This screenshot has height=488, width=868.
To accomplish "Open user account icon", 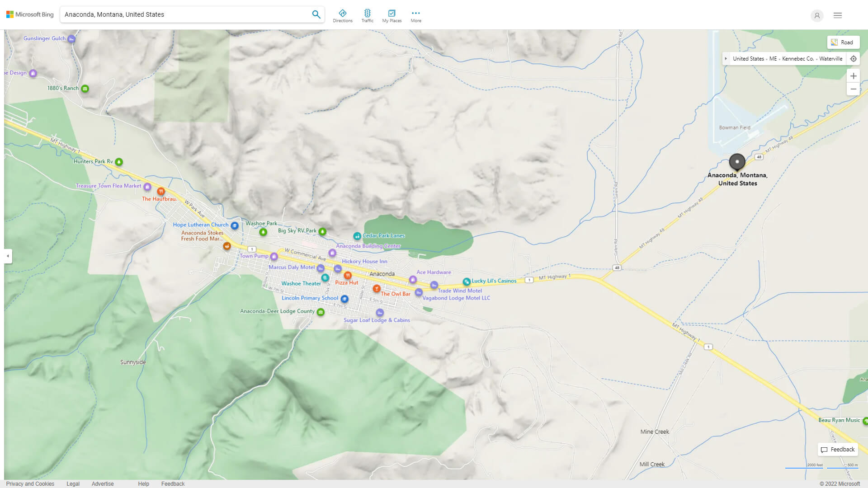I will point(817,15).
